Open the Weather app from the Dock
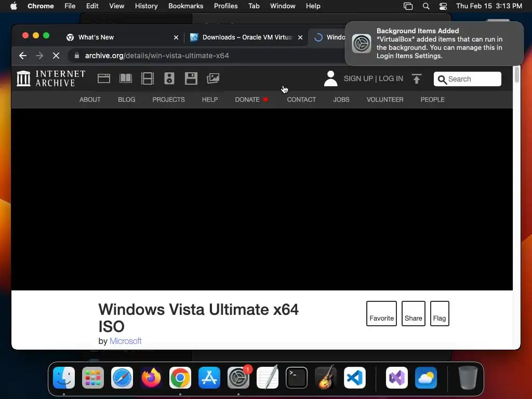Image resolution: width=532 pixels, height=399 pixels. tap(426, 378)
